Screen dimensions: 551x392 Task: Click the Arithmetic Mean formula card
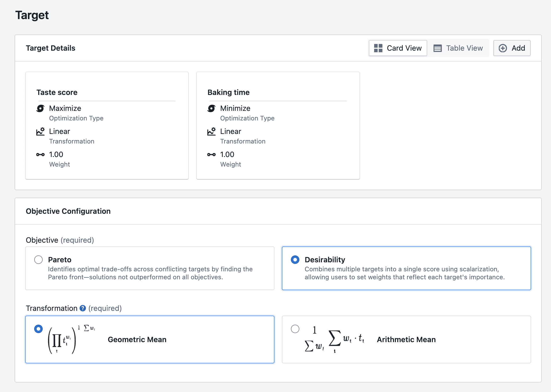[406, 339]
